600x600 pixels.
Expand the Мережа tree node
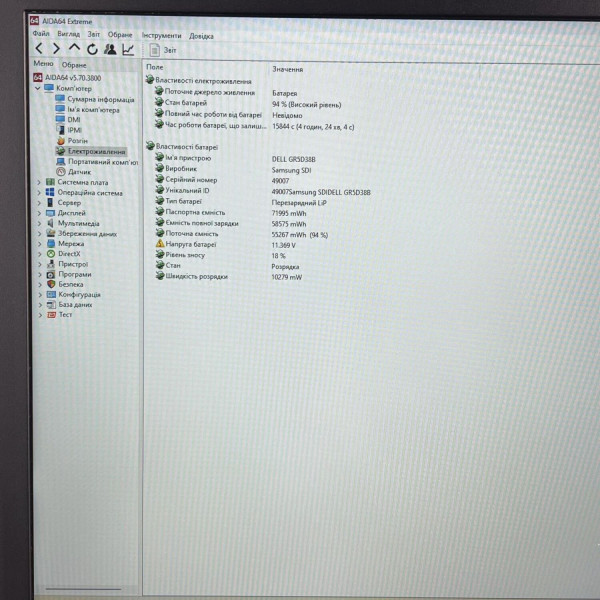coord(39,244)
